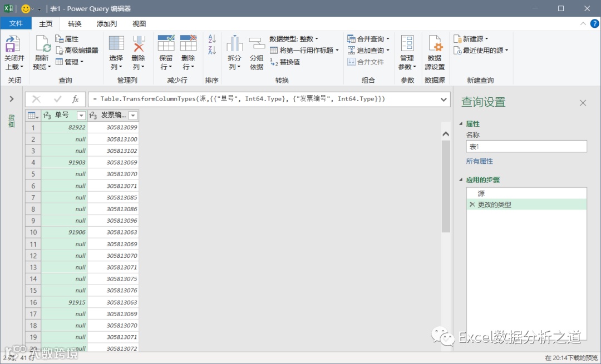Delete the 更改的类型 step with its X icon
601x364 pixels.
click(472, 205)
